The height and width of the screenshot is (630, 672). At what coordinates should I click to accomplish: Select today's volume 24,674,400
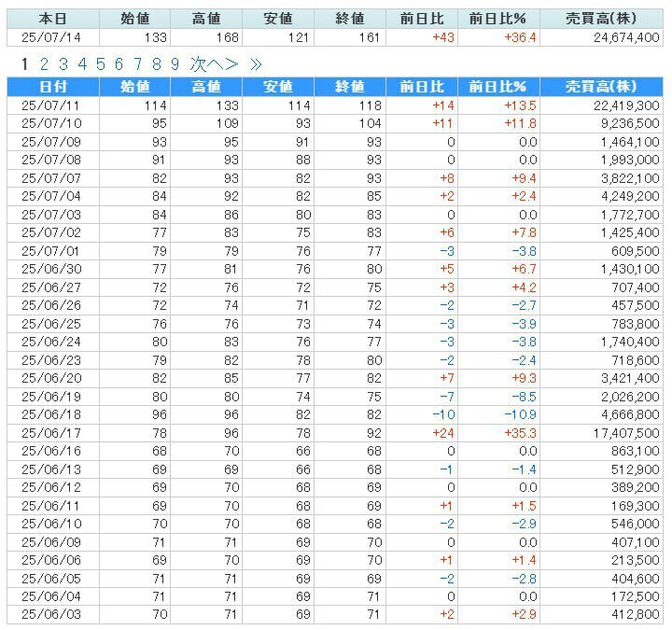[626, 37]
